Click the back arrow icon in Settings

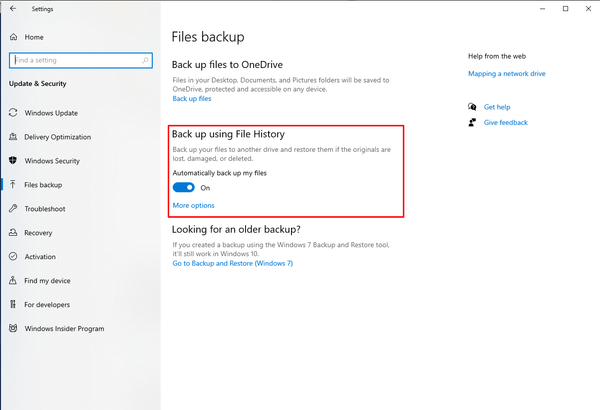coord(13,8)
